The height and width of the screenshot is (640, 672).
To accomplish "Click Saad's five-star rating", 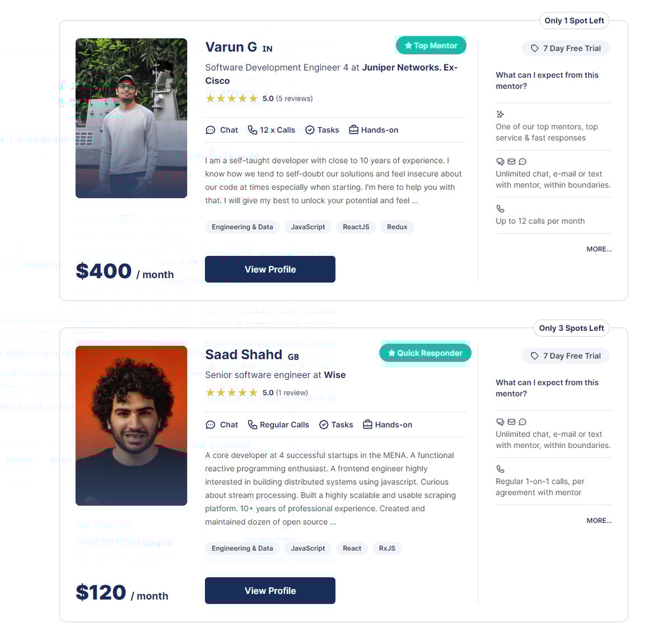I will coord(231,393).
